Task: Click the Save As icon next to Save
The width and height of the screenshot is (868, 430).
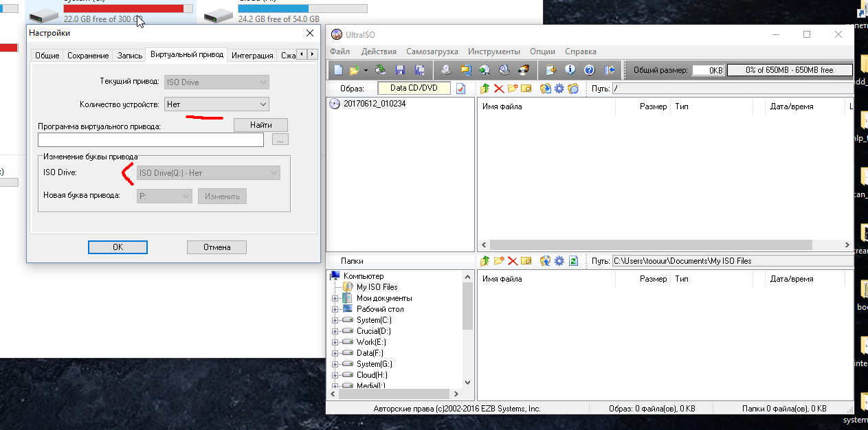Action: pos(420,70)
